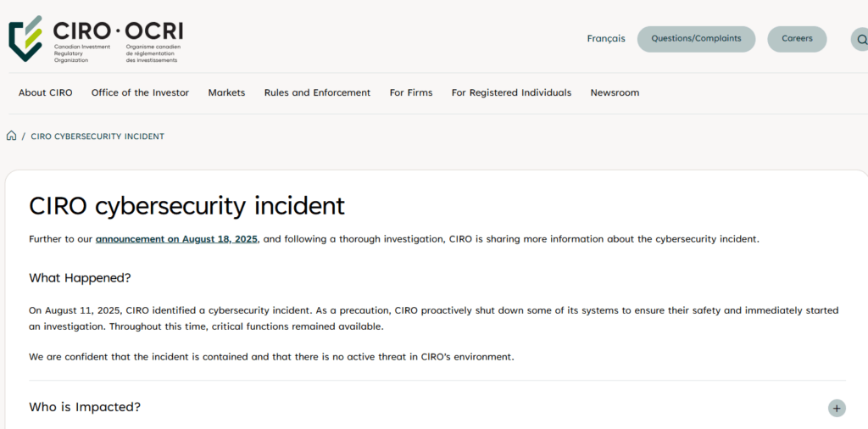Open the Rules and Enforcement menu
This screenshot has width=868, height=429.
coord(317,92)
